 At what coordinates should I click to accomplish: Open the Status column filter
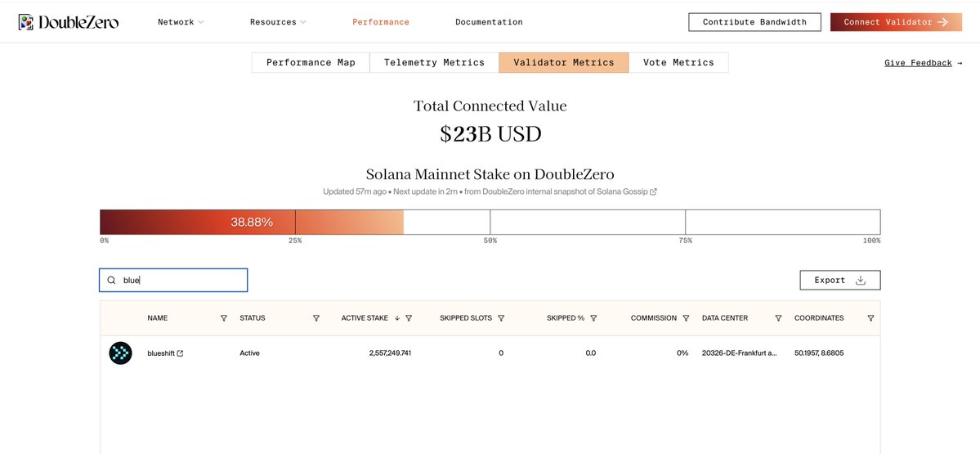[x=316, y=318]
